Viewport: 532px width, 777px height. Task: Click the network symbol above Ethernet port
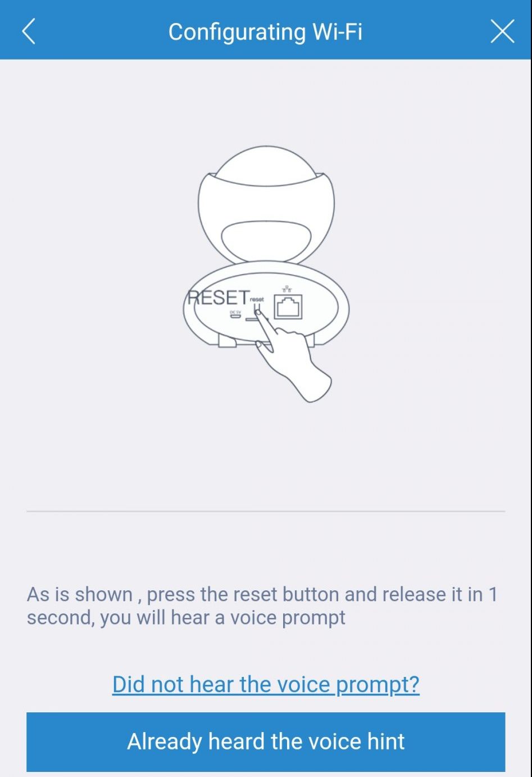coord(287,288)
